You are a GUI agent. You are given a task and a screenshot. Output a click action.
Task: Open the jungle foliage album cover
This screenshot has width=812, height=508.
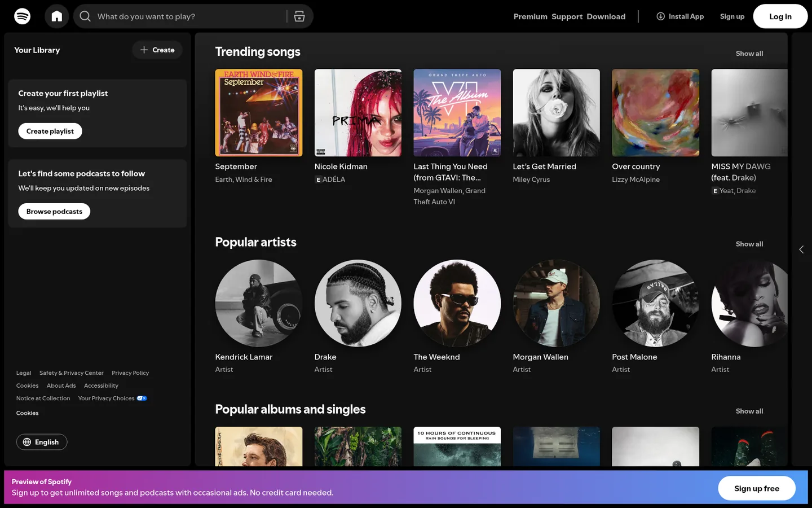pyautogui.click(x=358, y=446)
